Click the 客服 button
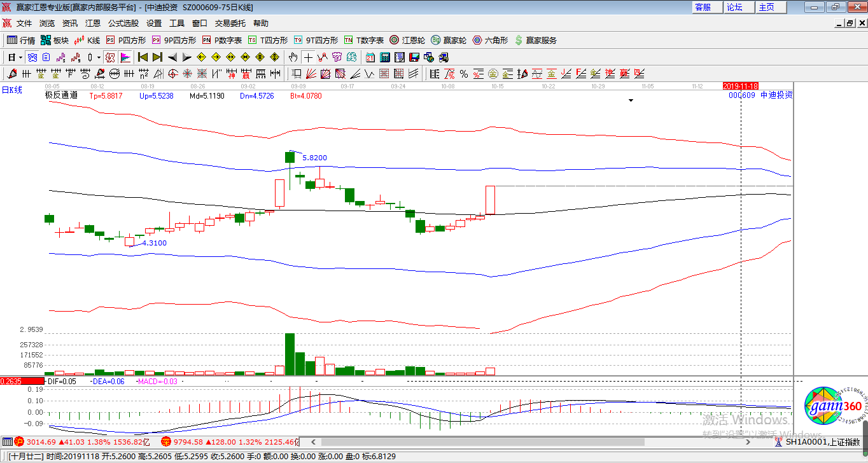This screenshot has width=868, height=463. [x=707, y=7]
